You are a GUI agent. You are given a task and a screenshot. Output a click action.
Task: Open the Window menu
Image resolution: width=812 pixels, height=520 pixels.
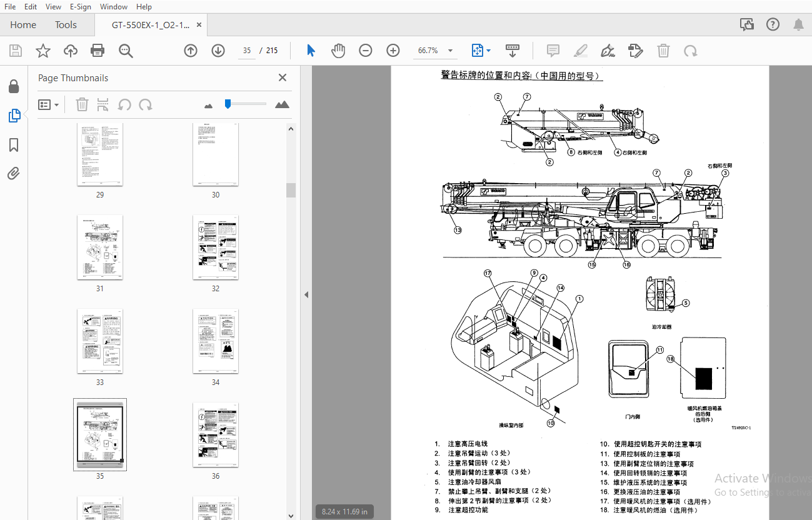pyautogui.click(x=114, y=6)
